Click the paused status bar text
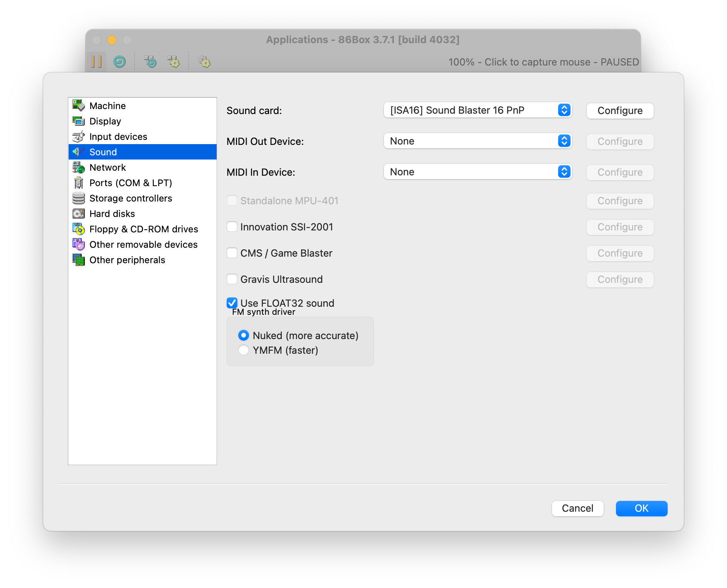 (544, 62)
